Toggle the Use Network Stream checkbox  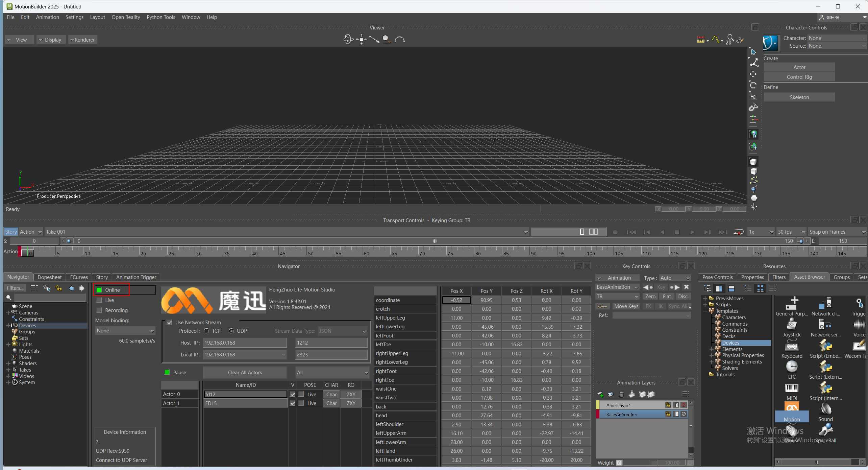(169, 323)
